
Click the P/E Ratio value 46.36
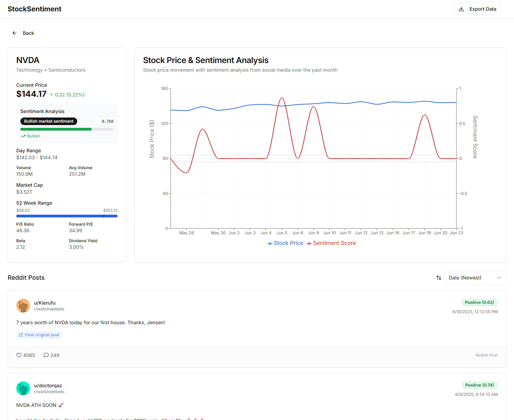(x=23, y=231)
